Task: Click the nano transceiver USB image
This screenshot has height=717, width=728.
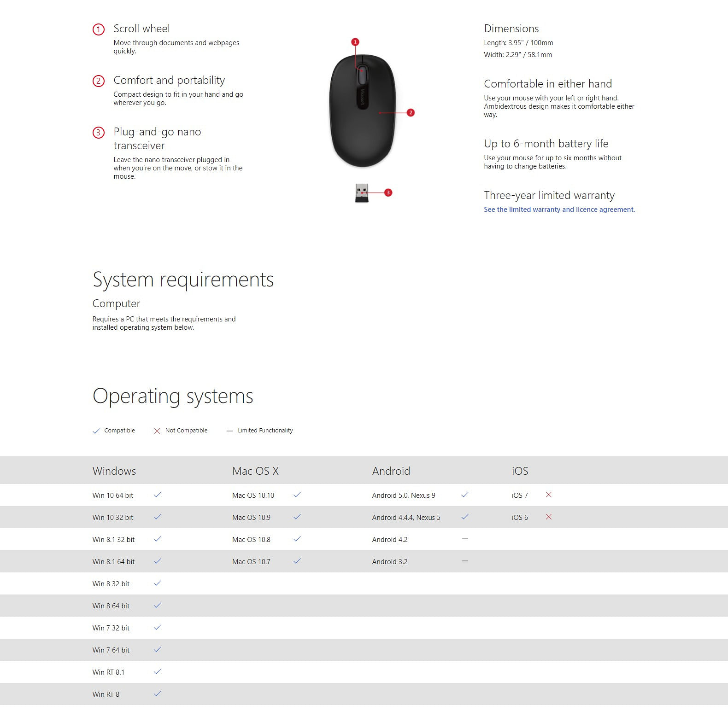Action: (362, 193)
